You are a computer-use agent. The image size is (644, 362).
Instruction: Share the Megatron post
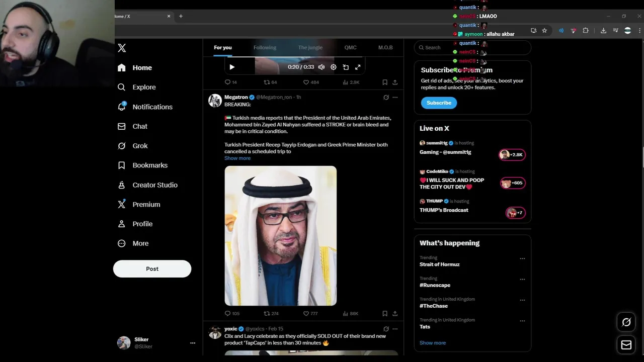(395, 313)
